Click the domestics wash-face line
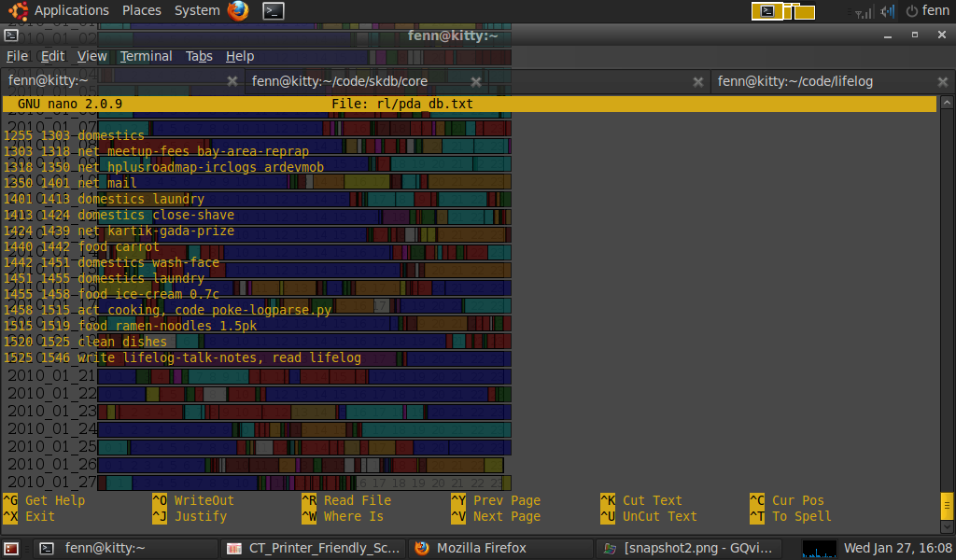956x560 pixels. [x=112, y=262]
